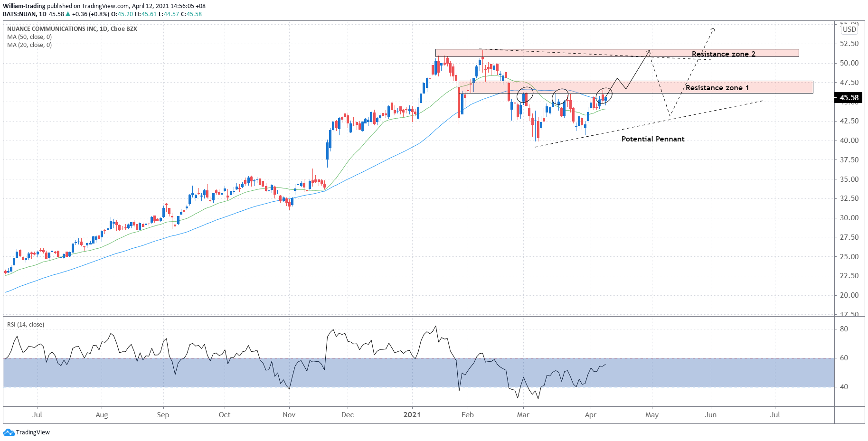Click the 2021 label on time axis
The image size is (868, 441).
[412, 415]
